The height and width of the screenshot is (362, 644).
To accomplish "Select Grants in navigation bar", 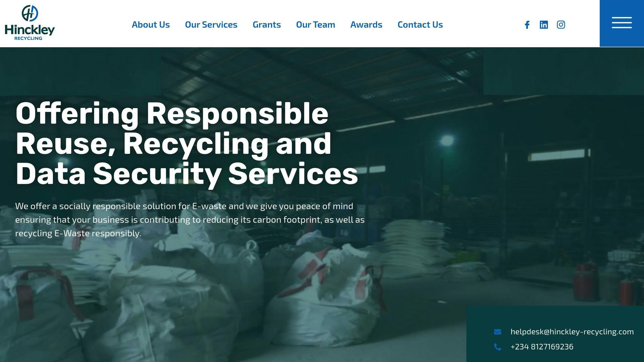I will tap(267, 25).
